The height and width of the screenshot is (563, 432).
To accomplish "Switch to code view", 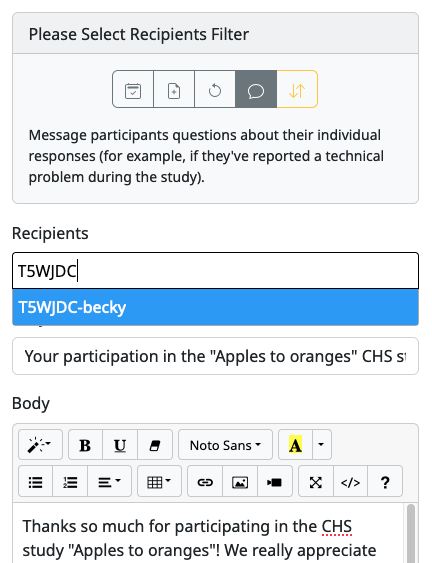I will [350, 481].
